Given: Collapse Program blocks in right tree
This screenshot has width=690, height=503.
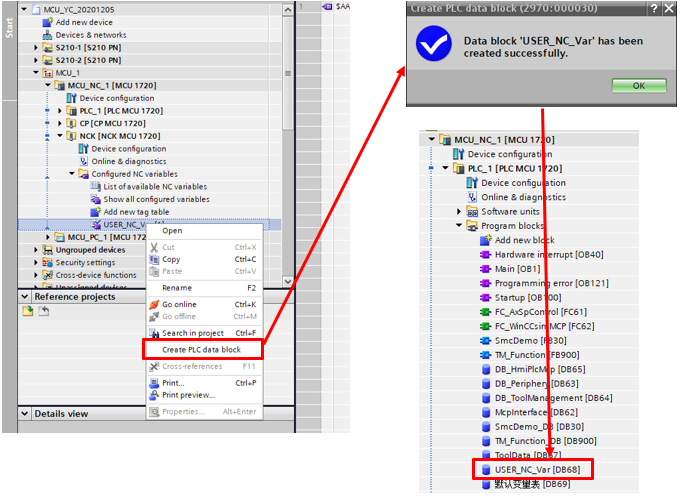Looking at the screenshot, I should tap(459, 226).
